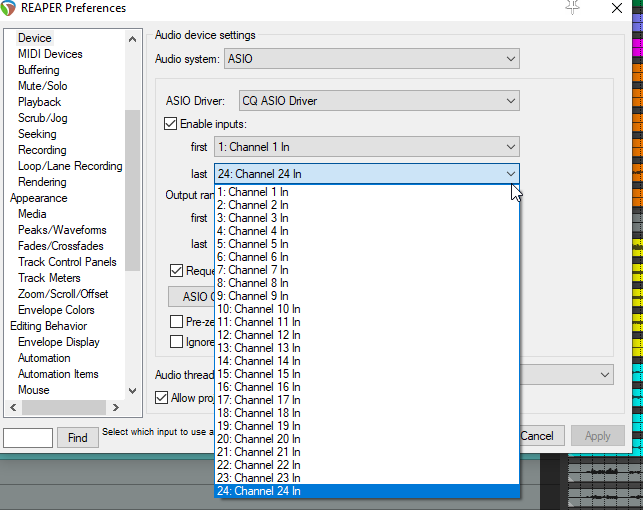Click the Find button
Screen dimensions: 643x510
(78, 437)
